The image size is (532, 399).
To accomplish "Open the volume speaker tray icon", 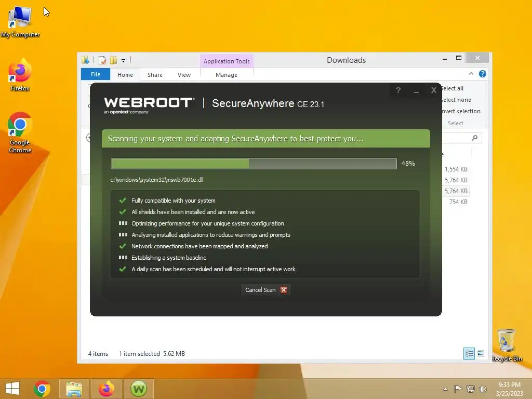I will tap(483, 389).
